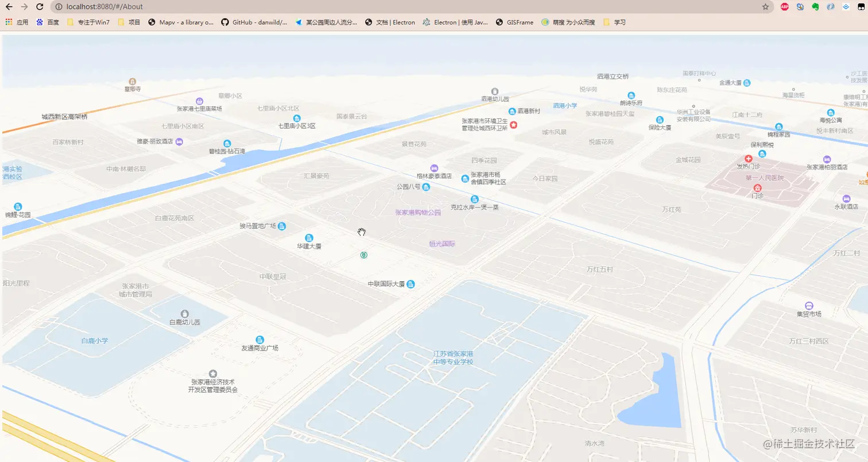Click the 中联国际大厦 building marker icon
This screenshot has width=868, height=462.
tap(410, 284)
